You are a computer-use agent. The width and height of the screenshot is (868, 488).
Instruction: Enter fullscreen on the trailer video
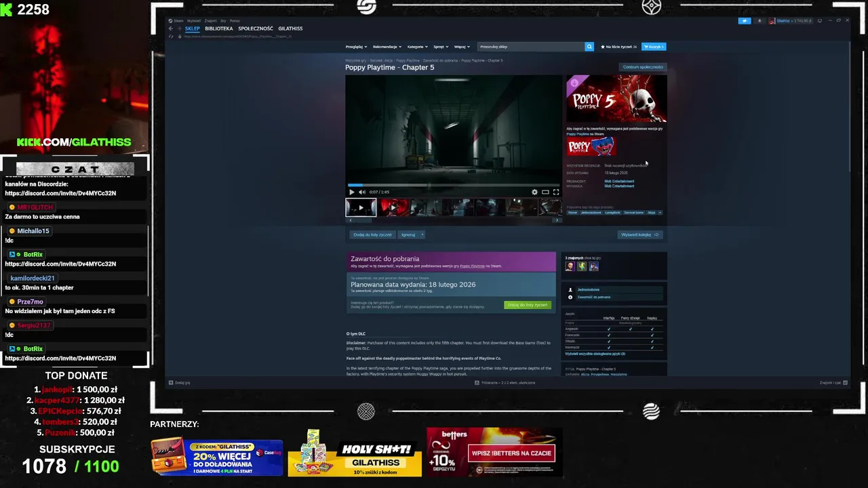(x=556, y=192)
